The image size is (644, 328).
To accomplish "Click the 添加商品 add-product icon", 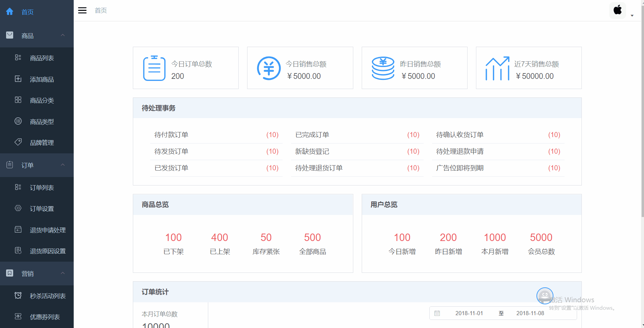I will tap(18, 79).
